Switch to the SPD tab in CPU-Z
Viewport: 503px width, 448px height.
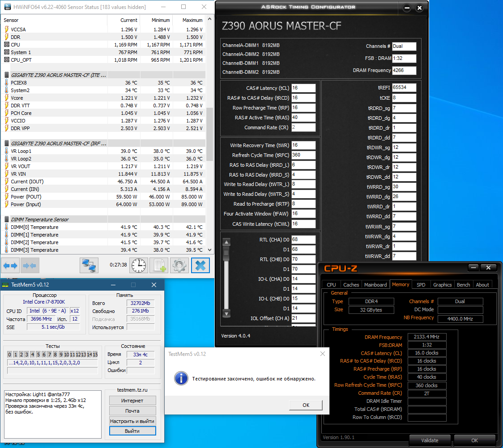421,285
